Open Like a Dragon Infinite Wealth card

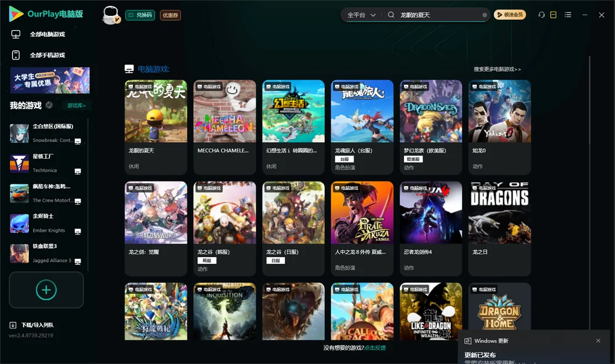pos(430,312)
